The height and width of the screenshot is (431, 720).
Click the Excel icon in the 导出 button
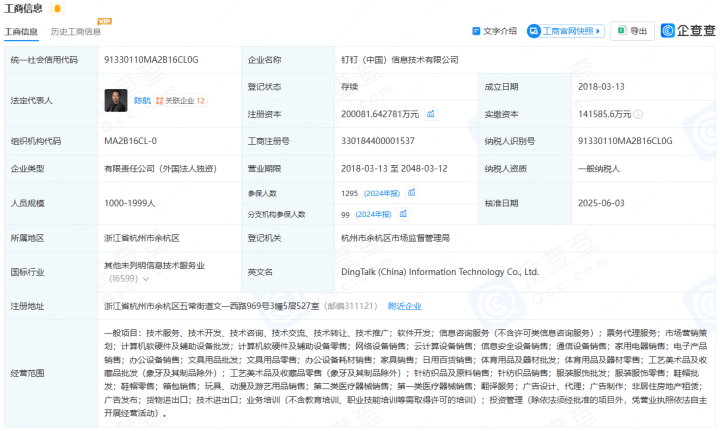pos(622,30)
